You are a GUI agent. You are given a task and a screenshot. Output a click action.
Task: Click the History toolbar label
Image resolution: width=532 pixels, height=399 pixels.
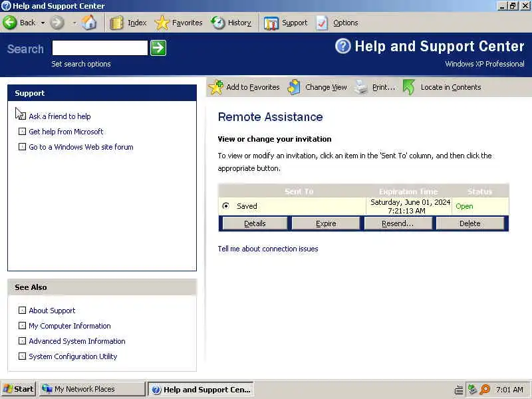point(239,23)
